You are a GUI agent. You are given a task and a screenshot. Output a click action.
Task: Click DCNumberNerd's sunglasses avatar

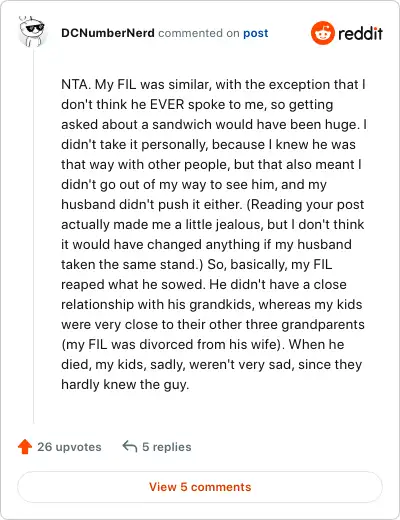click(x=33, y=32)
